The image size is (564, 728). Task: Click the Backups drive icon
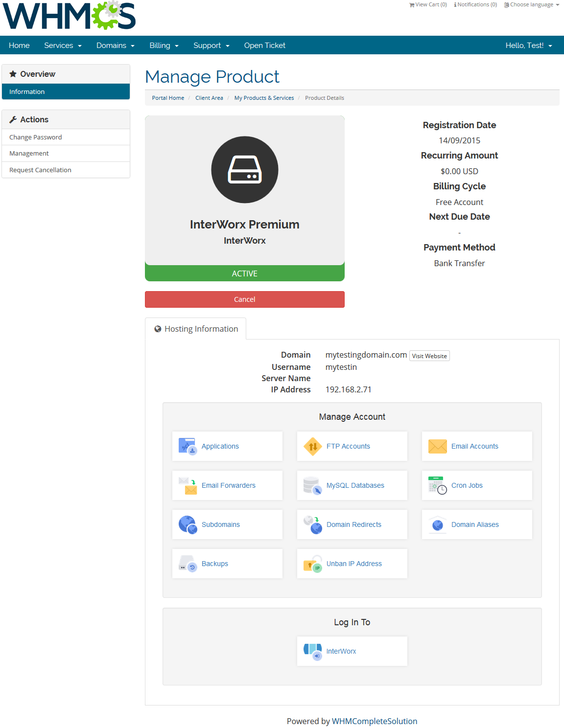click(188, 564)
